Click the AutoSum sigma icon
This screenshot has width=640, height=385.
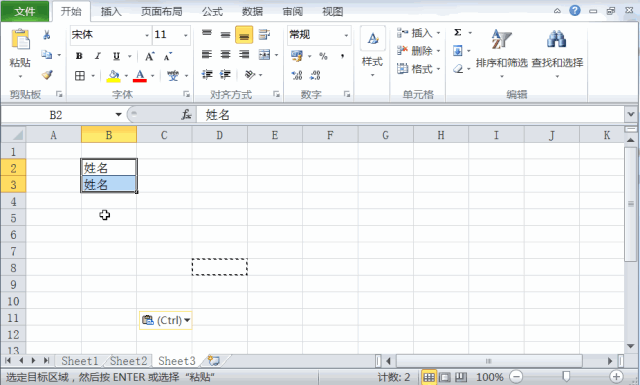click(x=458, y=33)
